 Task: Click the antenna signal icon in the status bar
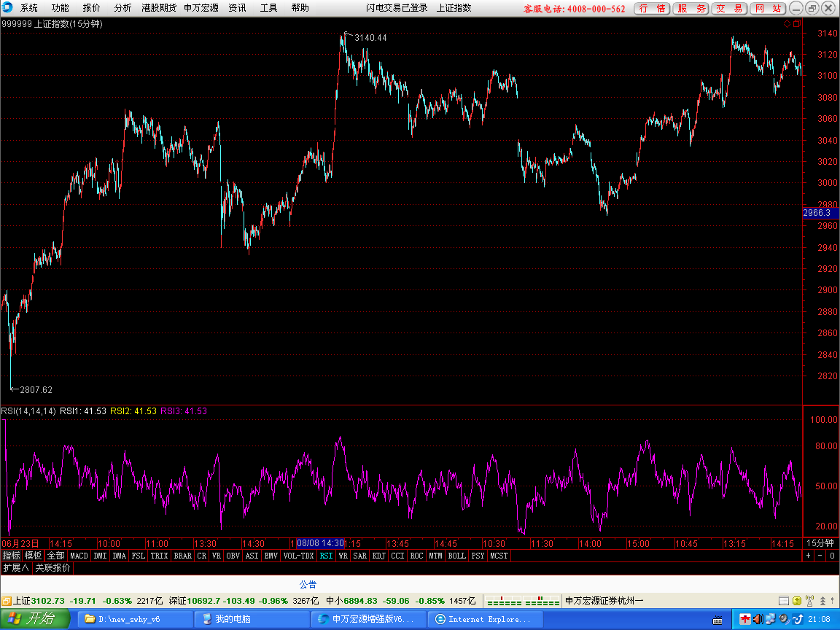[809, 601]
